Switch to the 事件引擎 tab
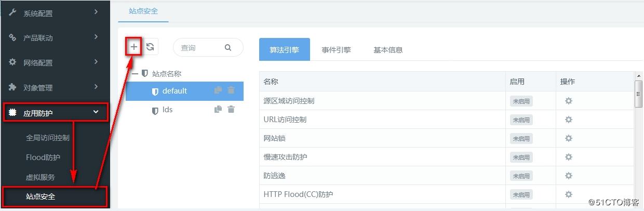This screenshot has height=211, width=644. (x=336, y=50)
